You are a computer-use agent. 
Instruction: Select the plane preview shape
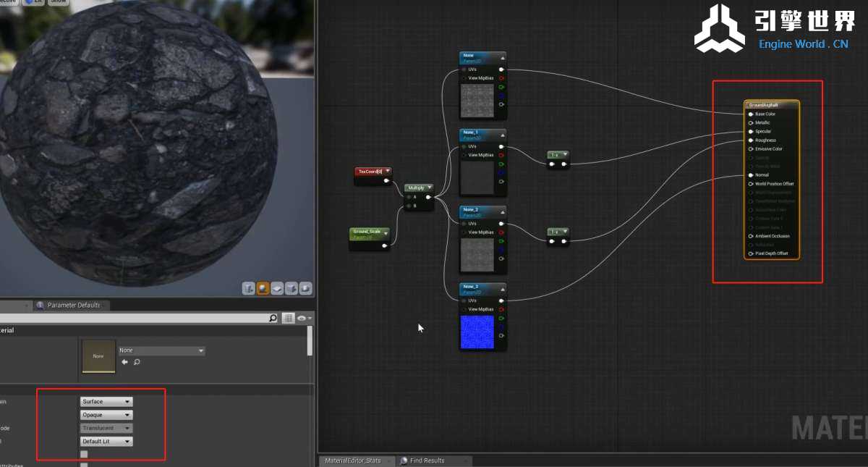(277, 288)
